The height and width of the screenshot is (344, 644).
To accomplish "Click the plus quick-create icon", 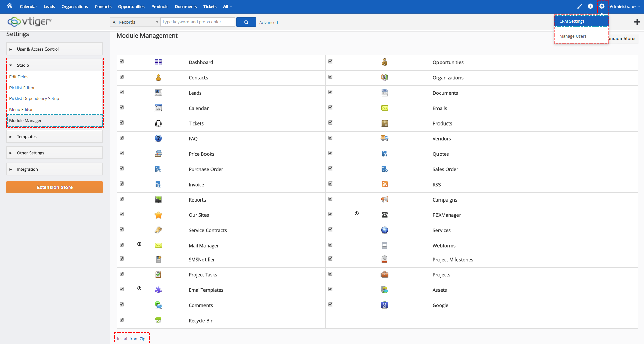I will pyautogui.click(x=637, y=22).
